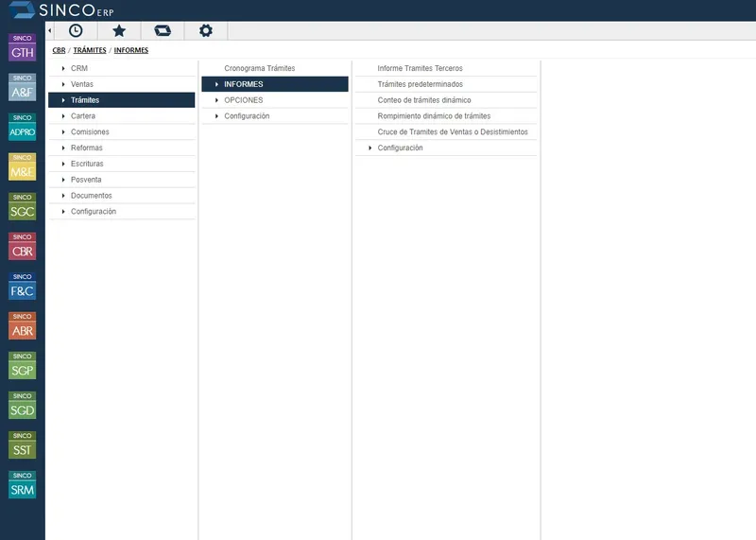Select the highlighted INFORMES submenu
Image resolution: width=756 pixels, height=540 pixels.
tap(275, 84)
